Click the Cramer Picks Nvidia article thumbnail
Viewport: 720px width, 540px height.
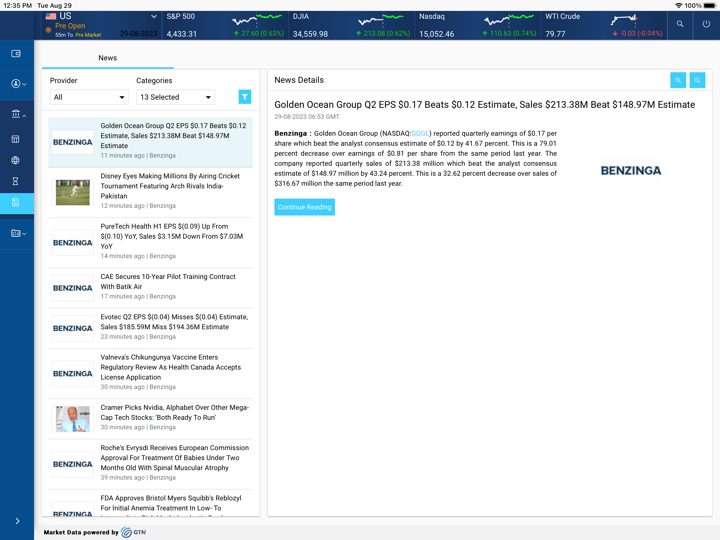(x=73, y=418)
